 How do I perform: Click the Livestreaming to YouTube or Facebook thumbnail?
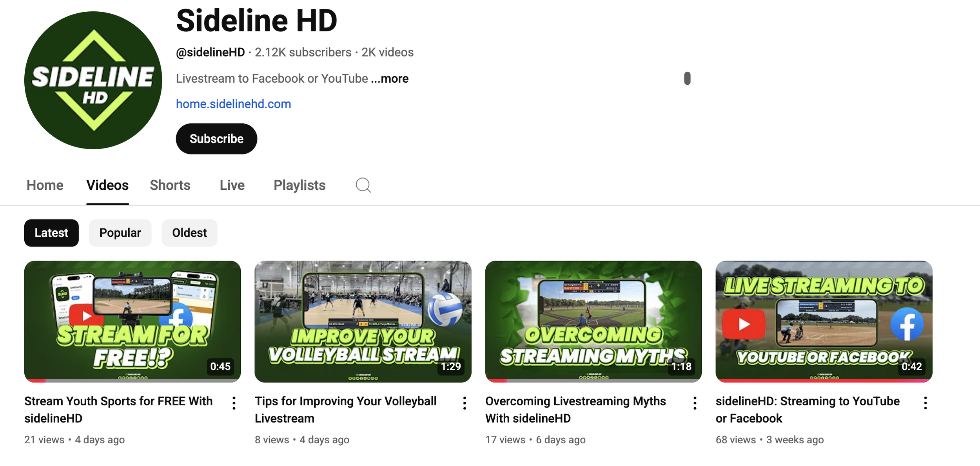[824, 321]
